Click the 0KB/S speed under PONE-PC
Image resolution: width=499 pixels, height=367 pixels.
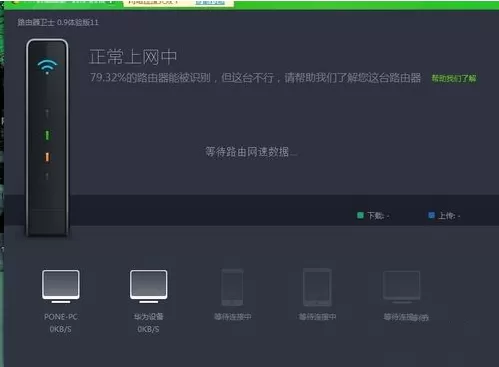coord(60,329)
